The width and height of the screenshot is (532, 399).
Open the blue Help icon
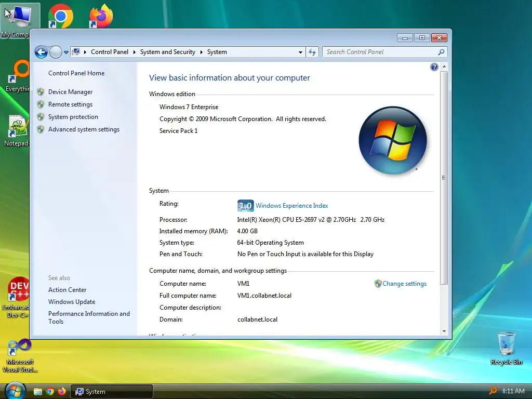pos(434,67)
